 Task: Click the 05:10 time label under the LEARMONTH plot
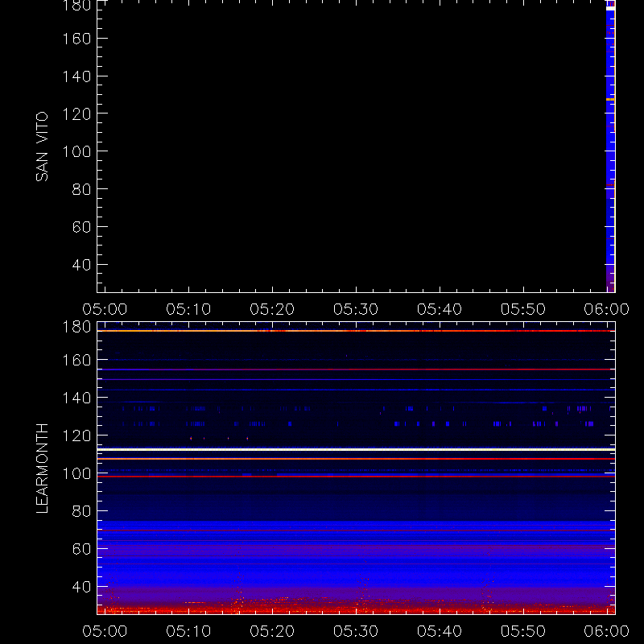pos(188,631)
